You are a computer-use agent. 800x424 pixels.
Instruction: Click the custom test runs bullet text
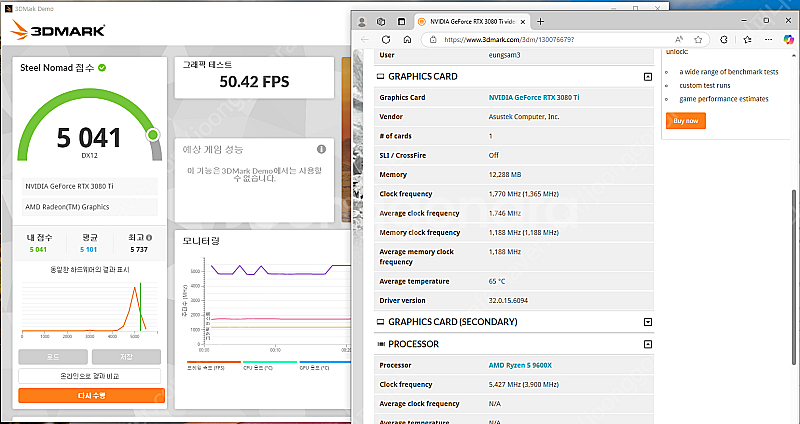(705, 85)
